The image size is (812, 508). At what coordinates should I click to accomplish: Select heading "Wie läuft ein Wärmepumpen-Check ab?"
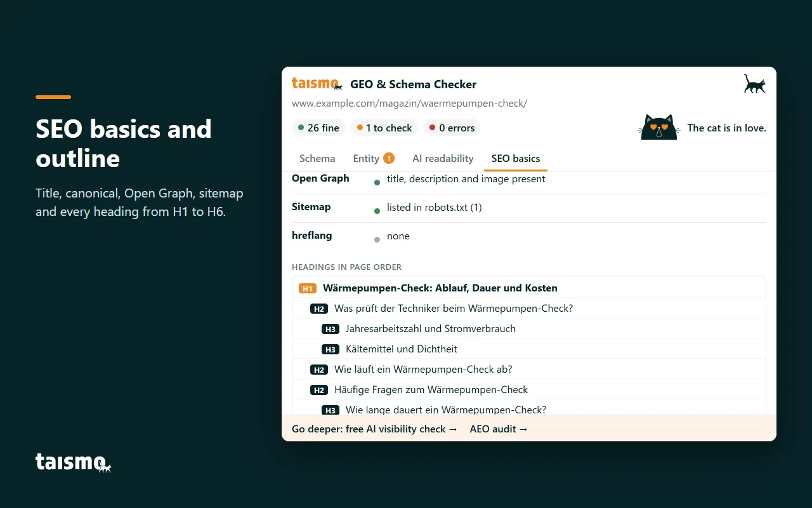pos(423,370)
